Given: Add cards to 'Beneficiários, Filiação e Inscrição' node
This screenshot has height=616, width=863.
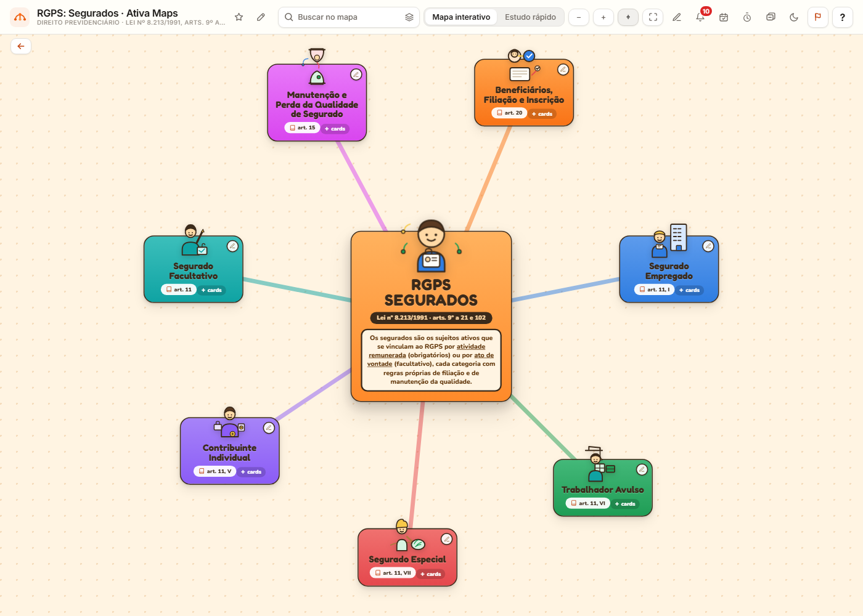Looking at the screenshot, I should 542,114.
